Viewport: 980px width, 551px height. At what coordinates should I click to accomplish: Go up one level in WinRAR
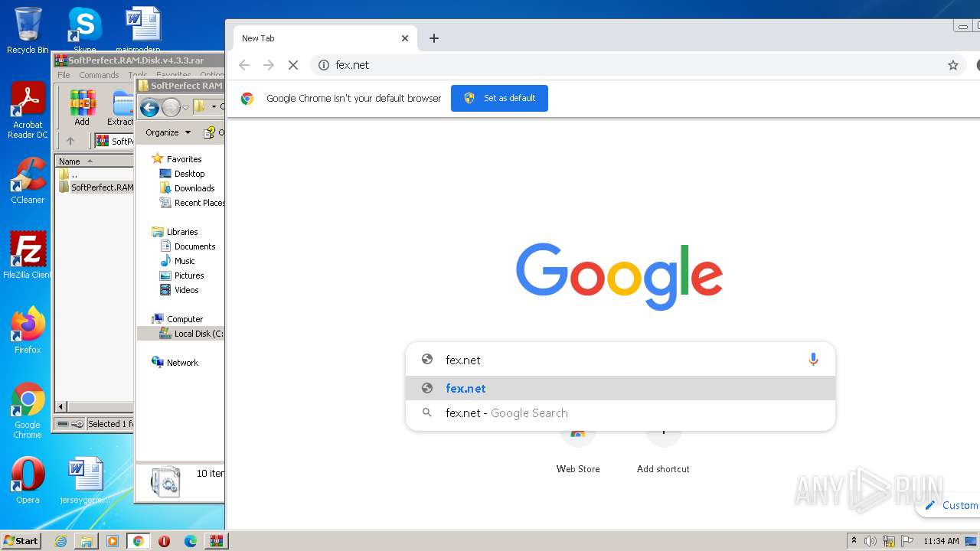click(70, 141)
